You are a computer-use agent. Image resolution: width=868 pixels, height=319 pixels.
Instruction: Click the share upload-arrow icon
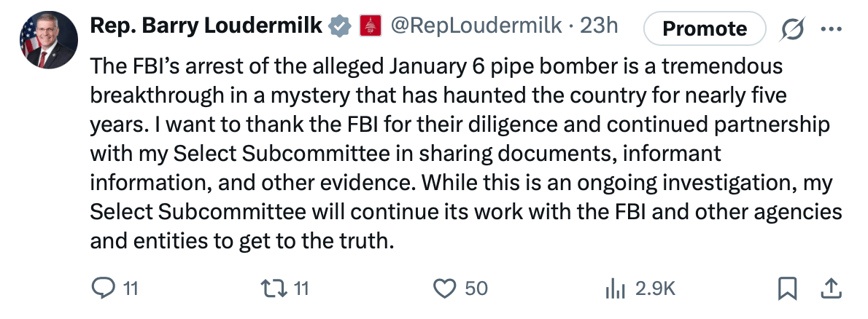(x=830, y=289)
